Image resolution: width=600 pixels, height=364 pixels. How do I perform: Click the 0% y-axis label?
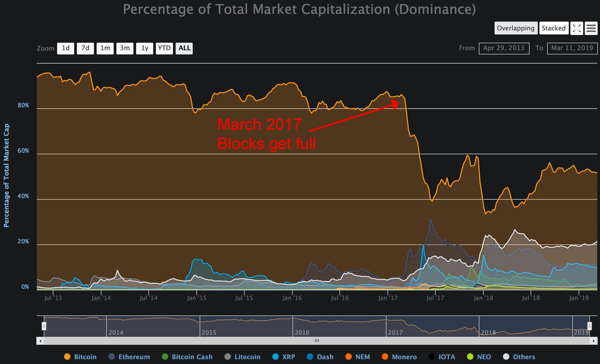click(x=25, y=287)
